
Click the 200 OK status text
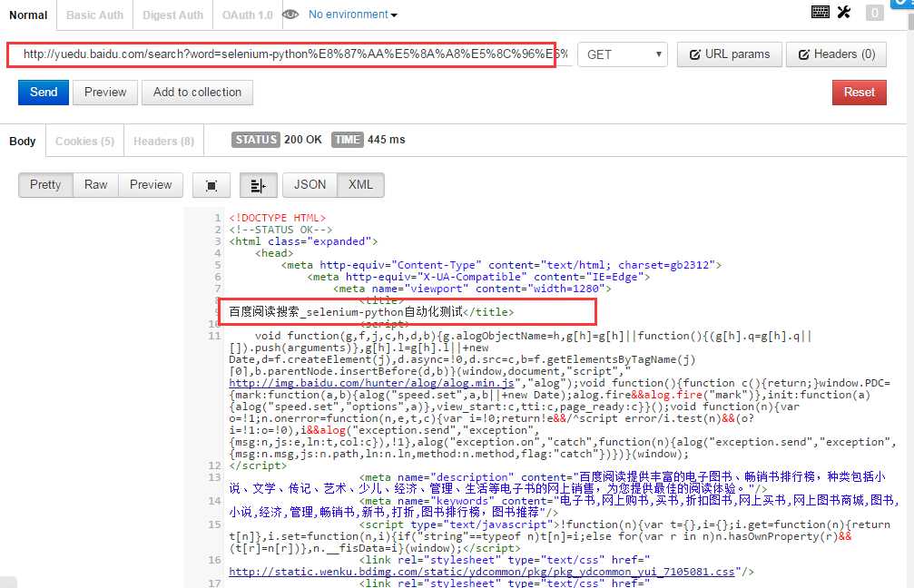(302, 140)
